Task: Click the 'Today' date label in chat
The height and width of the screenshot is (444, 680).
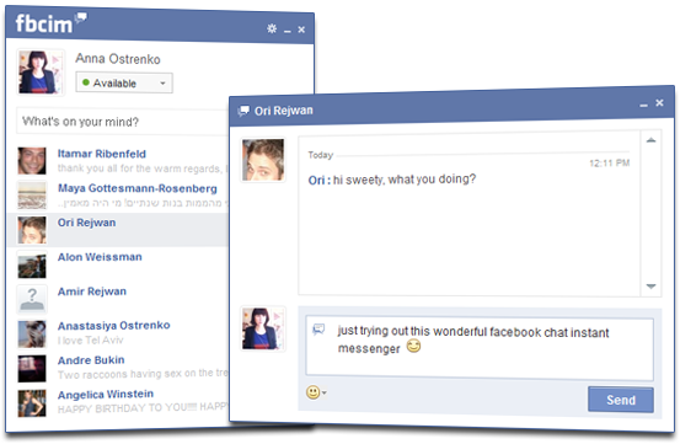Action: (x=320, y=155)
